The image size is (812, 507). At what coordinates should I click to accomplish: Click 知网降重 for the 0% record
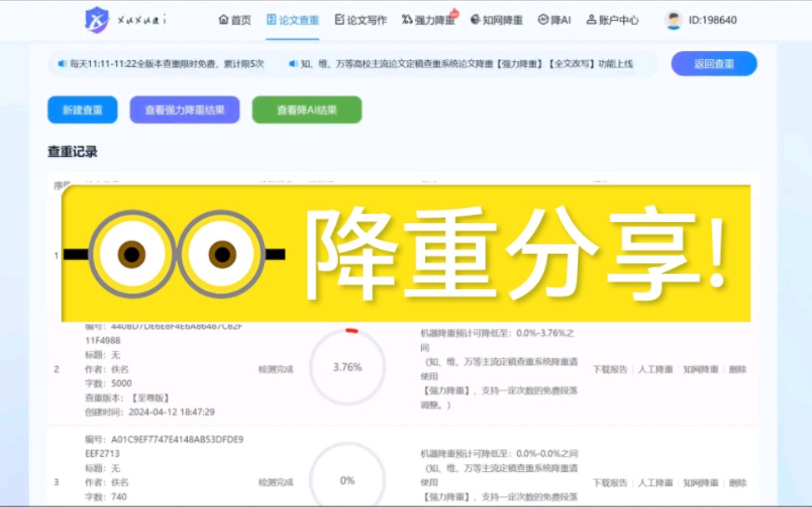pos(701,483)
